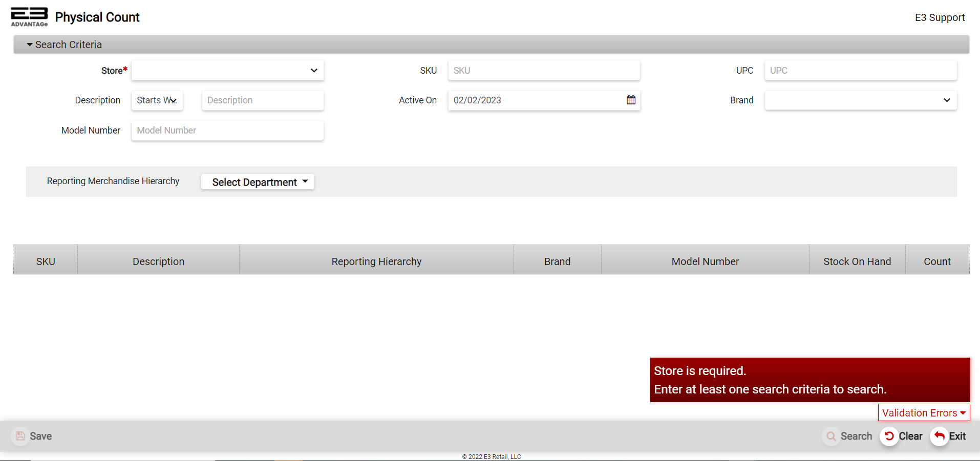Click the E3 Advantage logo

pyautogui.click(x=29, y=16)
